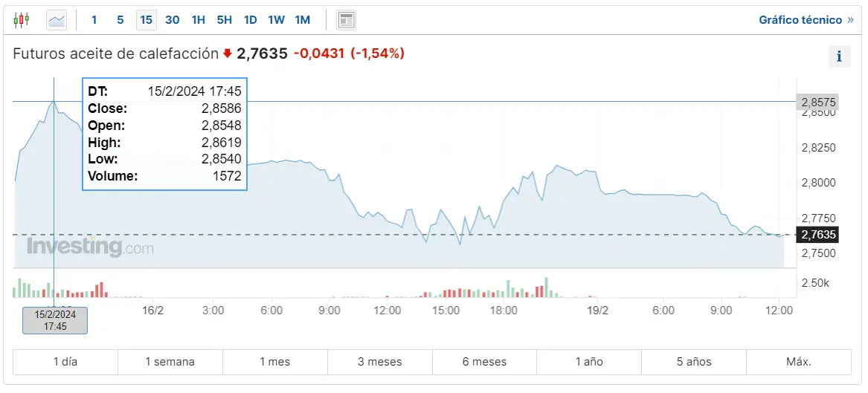Image resolution: width=868 pixels, height=393 pixels.
Task: Set interval to 5H
Action: (x=225, y=20)
